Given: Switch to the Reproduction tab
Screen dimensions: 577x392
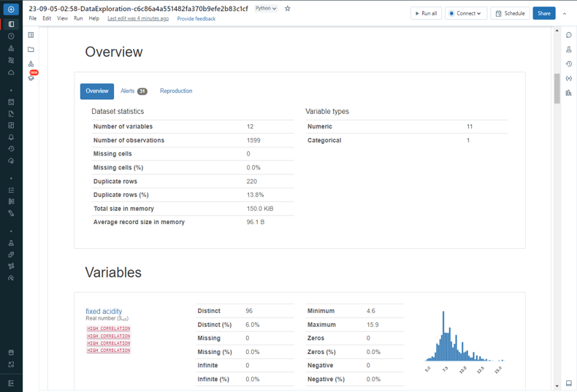Looking at the screenshot, I should point(176,91).
